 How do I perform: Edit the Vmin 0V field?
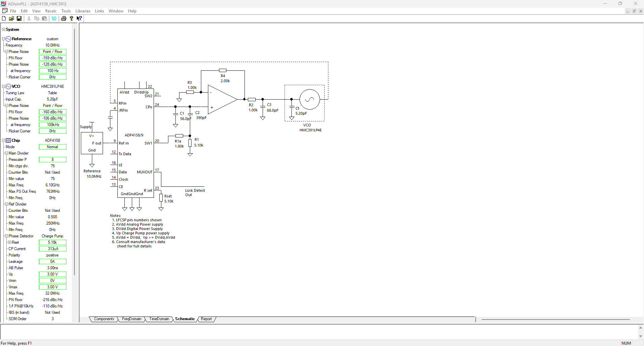pos(53,281)
